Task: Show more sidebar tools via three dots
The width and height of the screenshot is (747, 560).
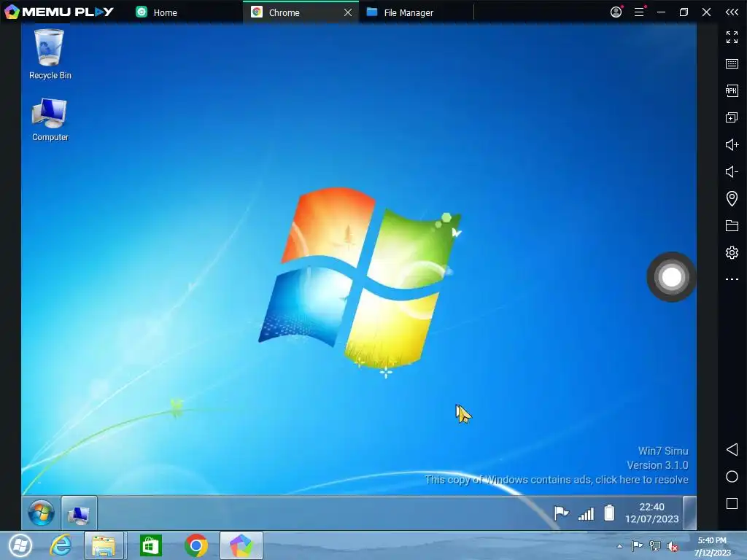Action: pyautogui.click(x=732, y=279)
